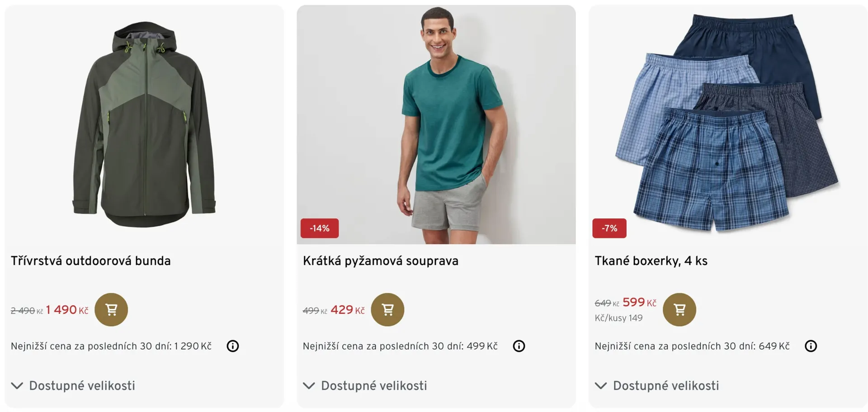Show price info for the pyjama set
The height and width of the screenshot is (412, 868).
click(x=519, y=346)
